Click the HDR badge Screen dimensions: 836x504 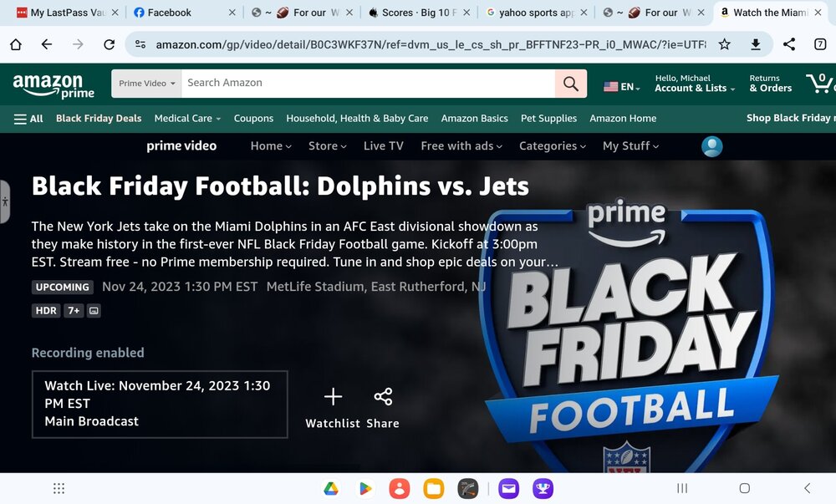(x=46, y=311)
